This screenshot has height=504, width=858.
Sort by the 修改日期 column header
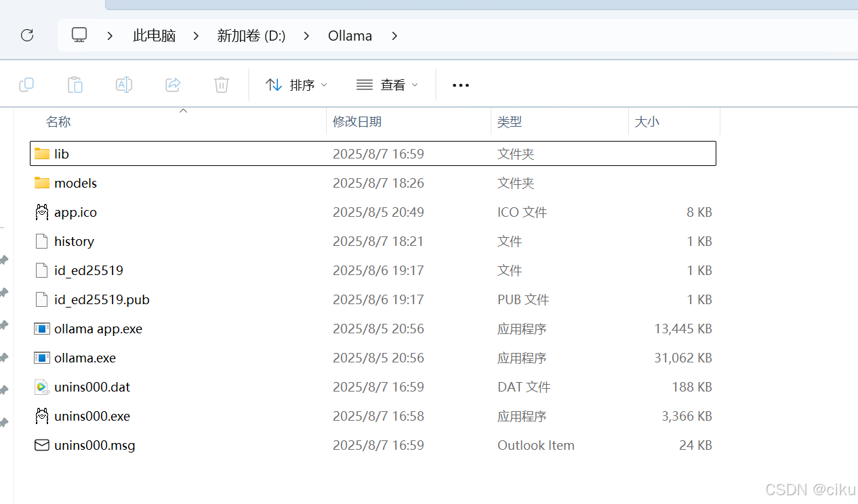[357, 122]
